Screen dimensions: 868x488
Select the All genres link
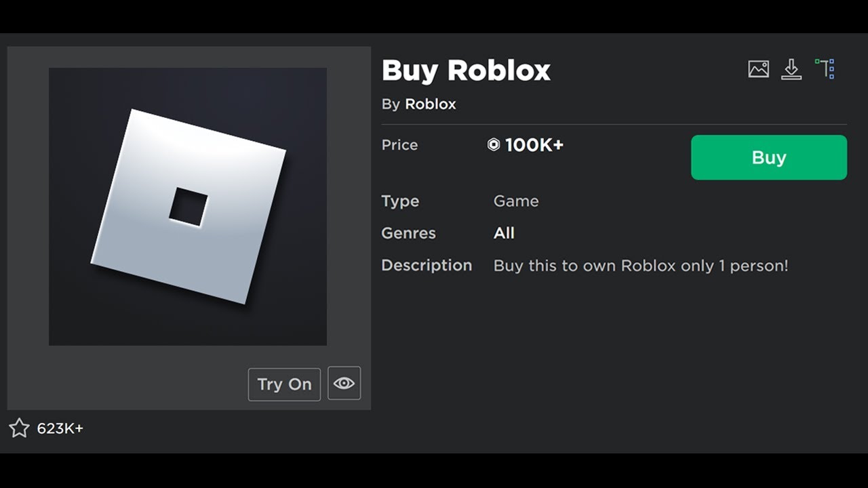pos(504,233)
